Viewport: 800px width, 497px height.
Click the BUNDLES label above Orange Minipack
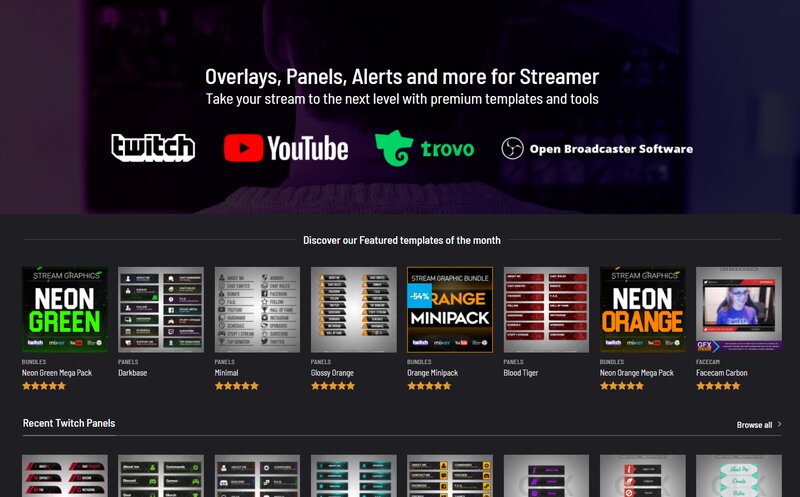pyautogui.click(x=419, y=362)
